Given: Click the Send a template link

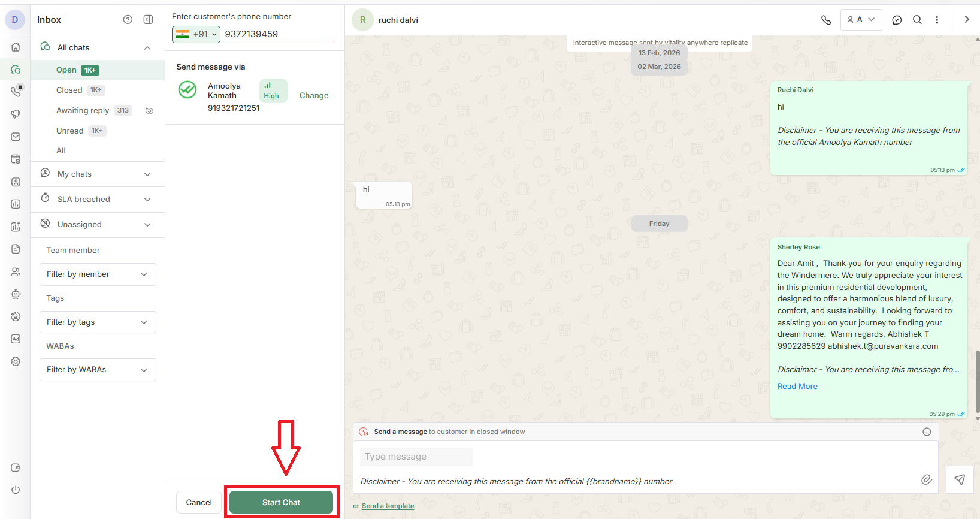Looking at the screenshot, I should point(388,506).
